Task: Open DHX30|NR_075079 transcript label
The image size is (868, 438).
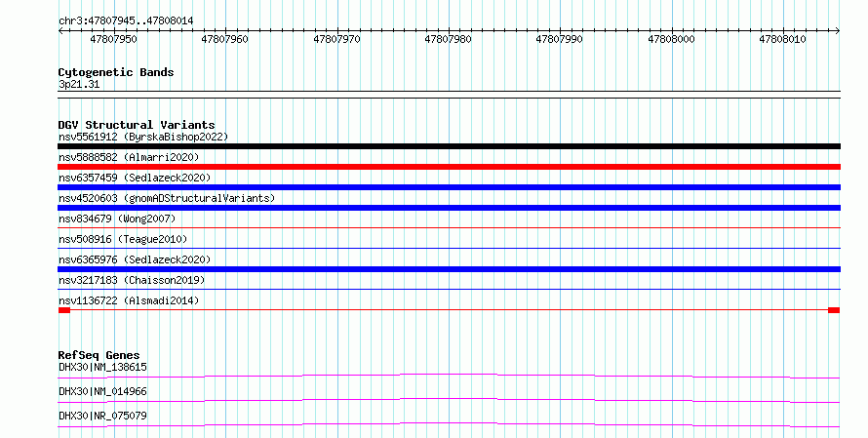Action: (x=102, y=416)
